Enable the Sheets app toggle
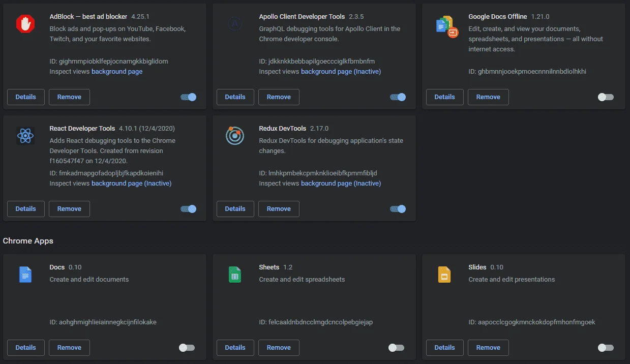 click(x=397, y=348)
